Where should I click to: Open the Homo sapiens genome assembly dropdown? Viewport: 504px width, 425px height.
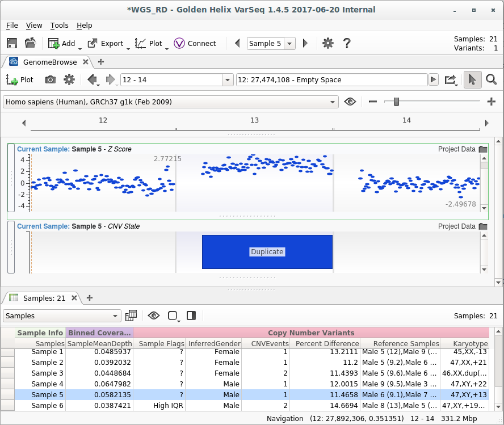tap(333, 102)
